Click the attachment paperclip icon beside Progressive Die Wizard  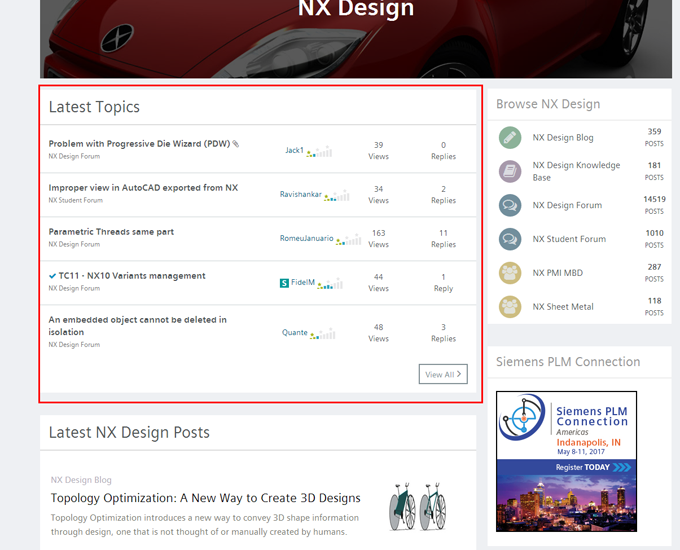(236, 144)
